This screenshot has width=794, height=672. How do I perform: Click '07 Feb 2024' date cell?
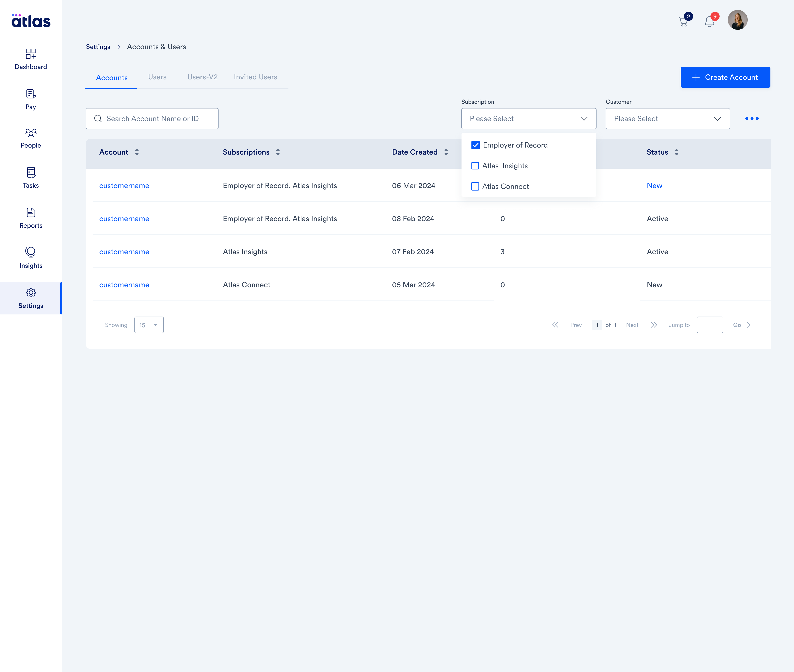point(413,252)
